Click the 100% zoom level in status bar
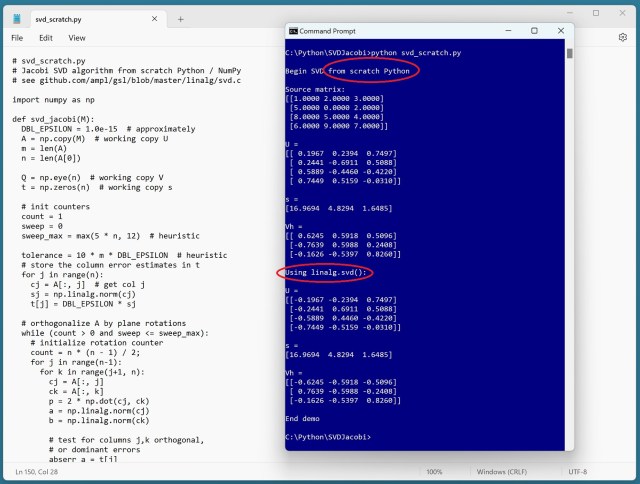 [x=434, y=471]
